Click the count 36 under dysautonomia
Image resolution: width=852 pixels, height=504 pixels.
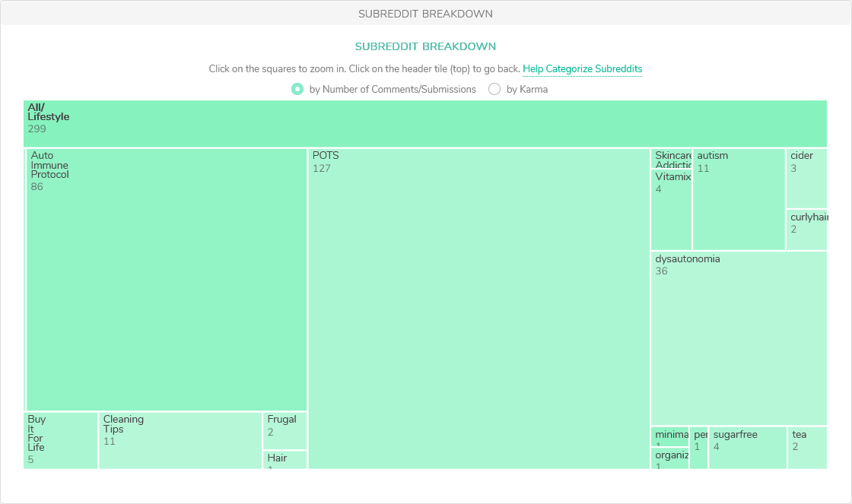661,271
